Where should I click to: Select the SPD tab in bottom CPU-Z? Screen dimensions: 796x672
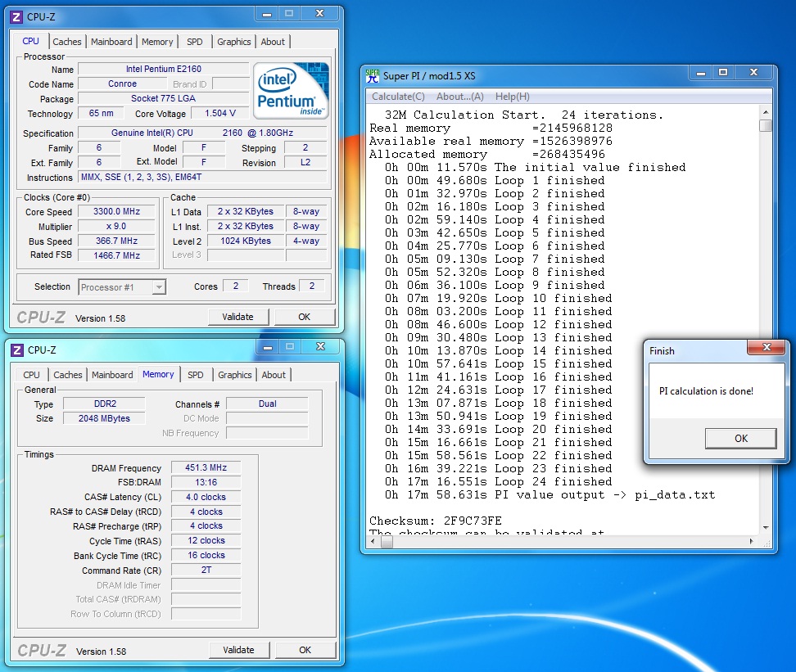[x=195, y=375]
